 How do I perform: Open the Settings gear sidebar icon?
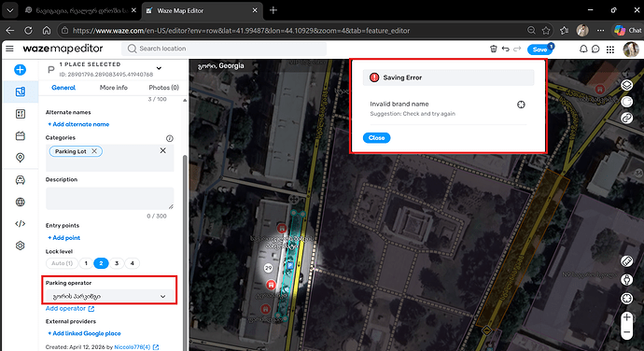[21, 246]
